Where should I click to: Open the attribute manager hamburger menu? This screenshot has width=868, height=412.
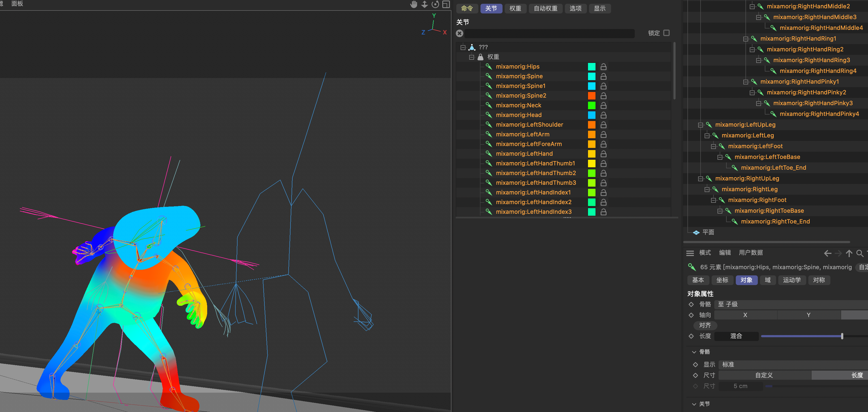690,253
